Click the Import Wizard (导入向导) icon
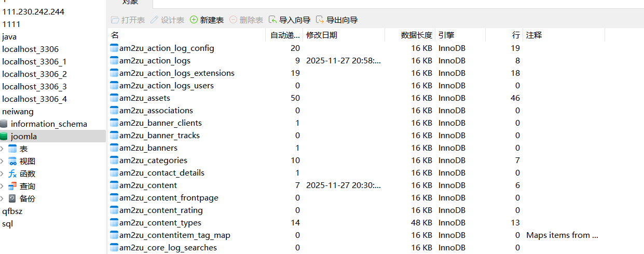The image size is (644, 254). pyautogui.click(x=273, y=20)
